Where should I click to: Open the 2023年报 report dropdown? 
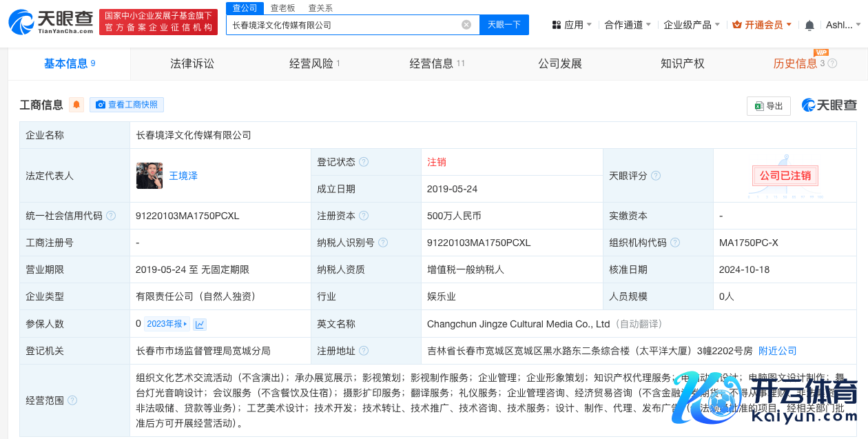(167, 324)
